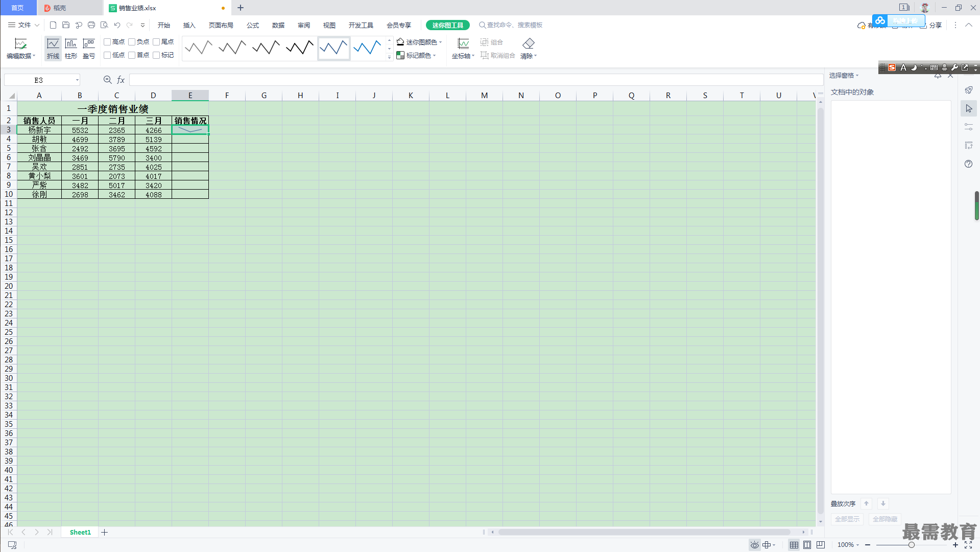Enable the Low Point (低点) checkbox
The width and height of the screenshot is (980, 552).
pos(107,55)
